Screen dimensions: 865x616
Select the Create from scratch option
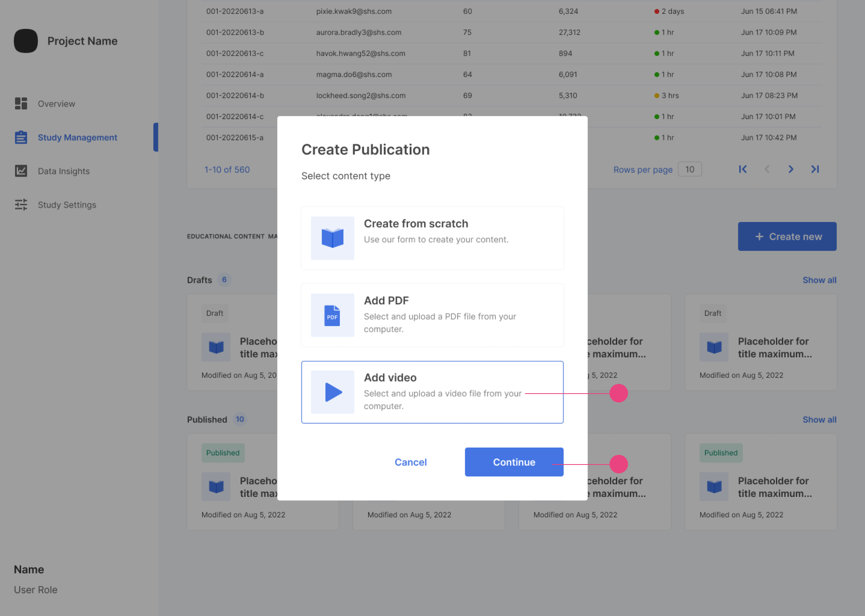click(432, 238)
